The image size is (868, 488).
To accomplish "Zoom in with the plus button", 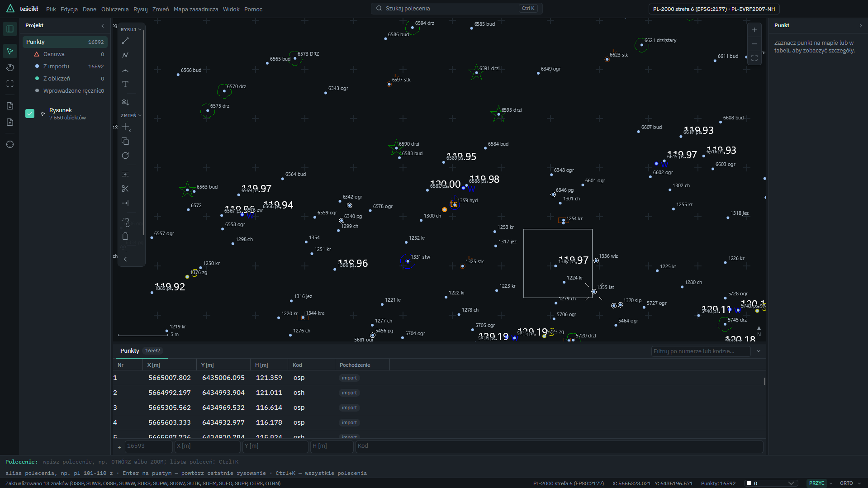I will (754, 30).
